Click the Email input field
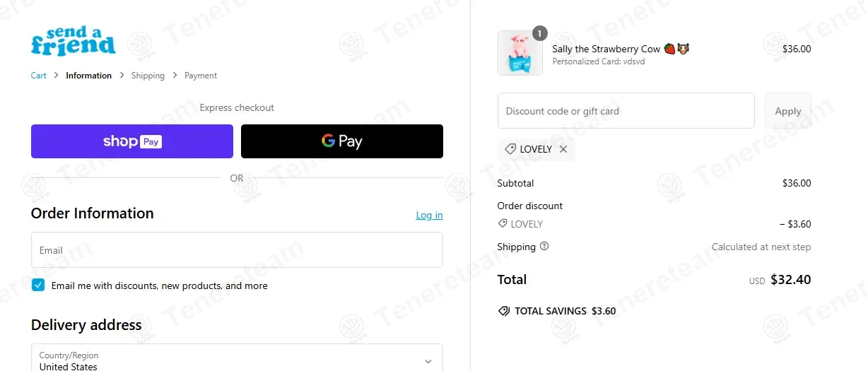This screenshot has height=371, width=868. click(x=237, y=250)
